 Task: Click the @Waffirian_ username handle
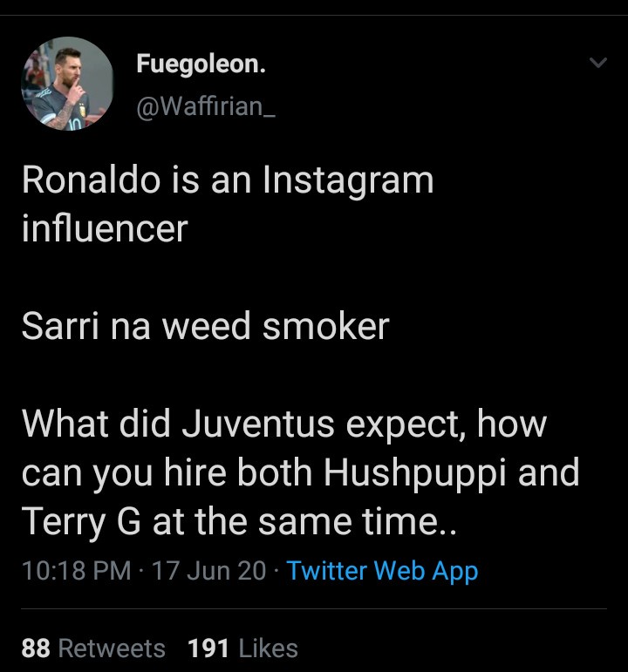(205, 108)
